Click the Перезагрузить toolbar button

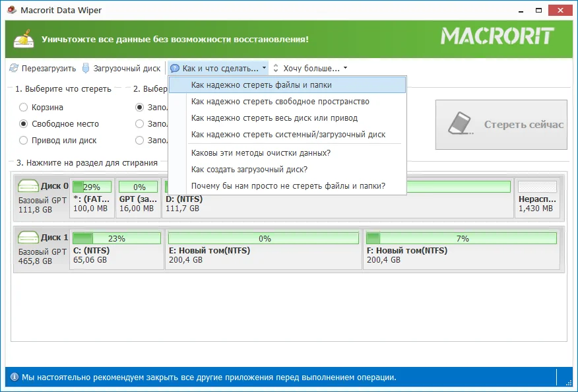tap(42, 68)
